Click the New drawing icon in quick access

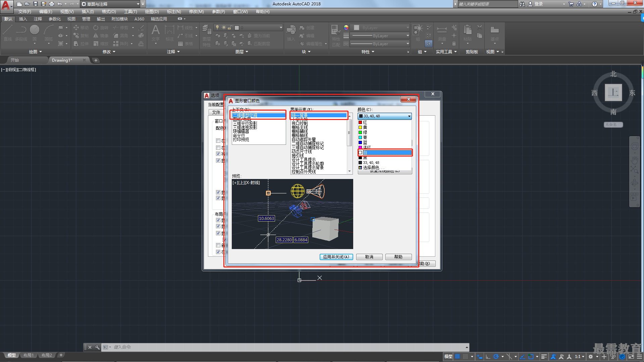[19, 4]
